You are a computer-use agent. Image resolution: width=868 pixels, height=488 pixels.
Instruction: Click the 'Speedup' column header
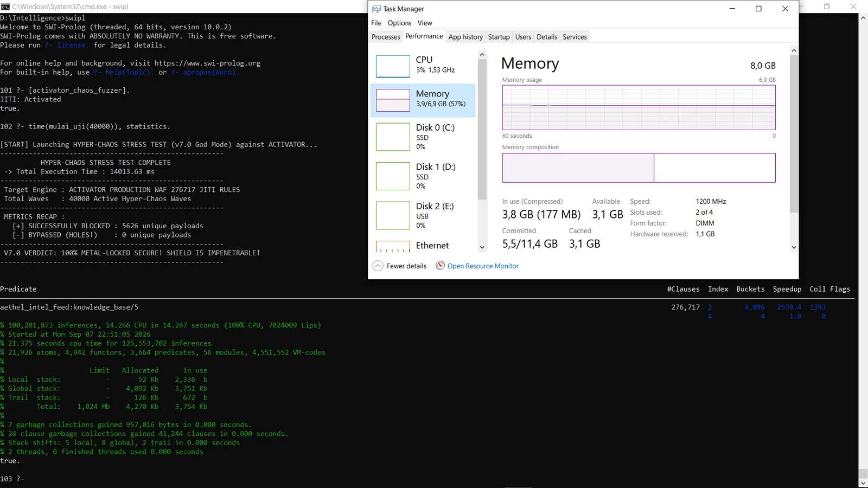[787, 289]
